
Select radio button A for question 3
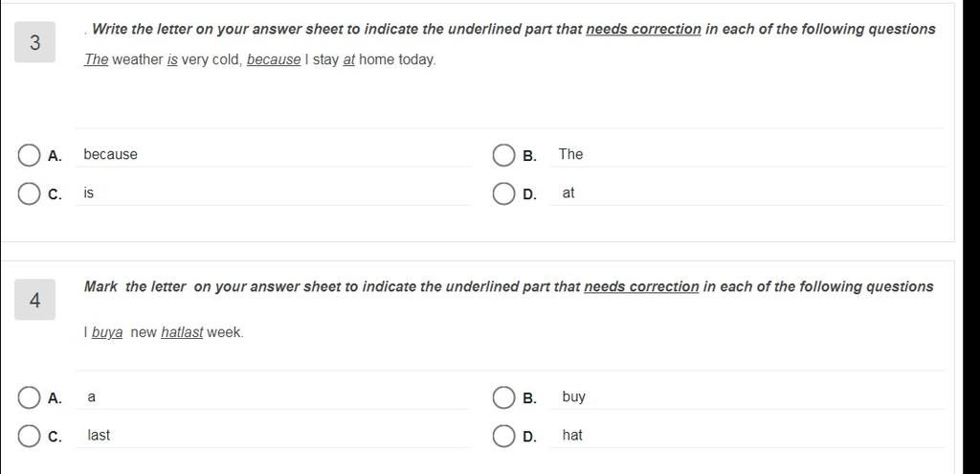[x=28, y=155]
